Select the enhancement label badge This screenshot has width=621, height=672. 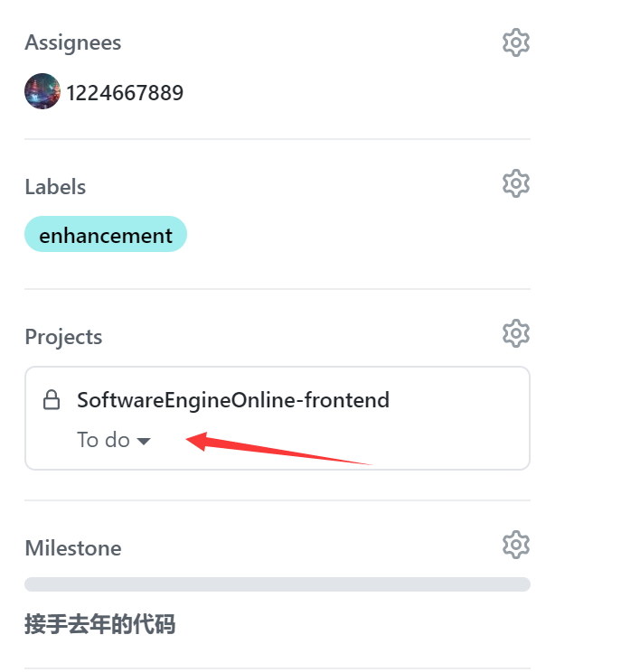(106, 234)
